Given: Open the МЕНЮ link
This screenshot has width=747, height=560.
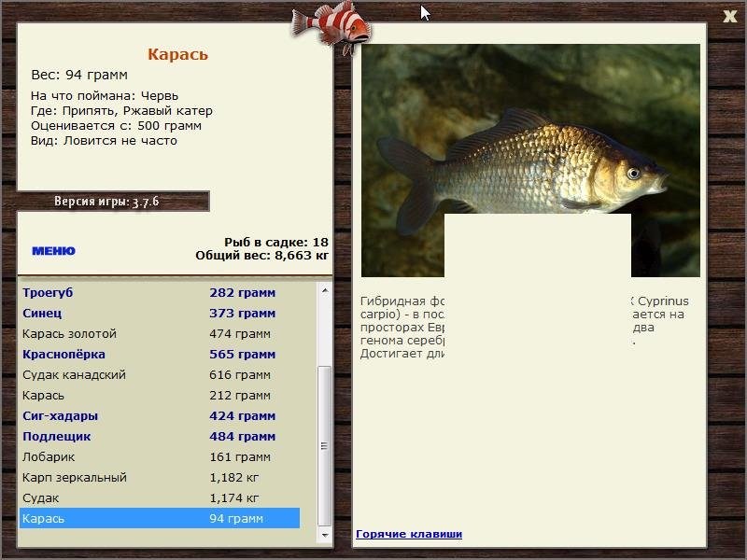Looking at the screenshot, I should pos(53,251).
